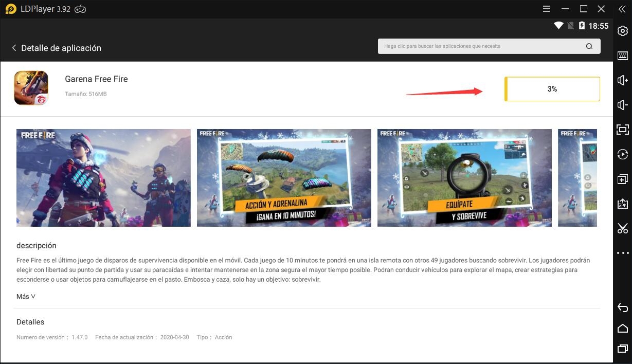Click the no-SIM signal status icon
The width and height of the screenshot is (632, 364).
coord(571,26)
